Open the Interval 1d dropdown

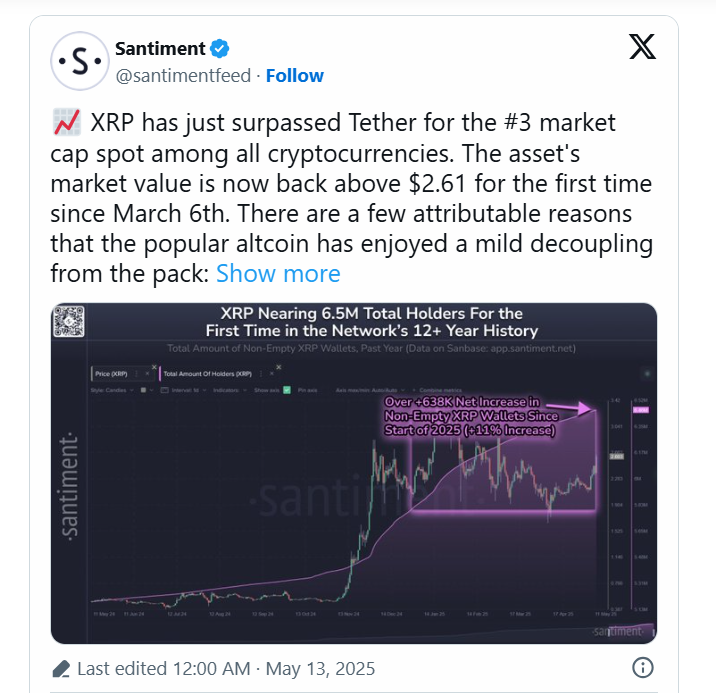pyautogui.click(x=184, y=390)
